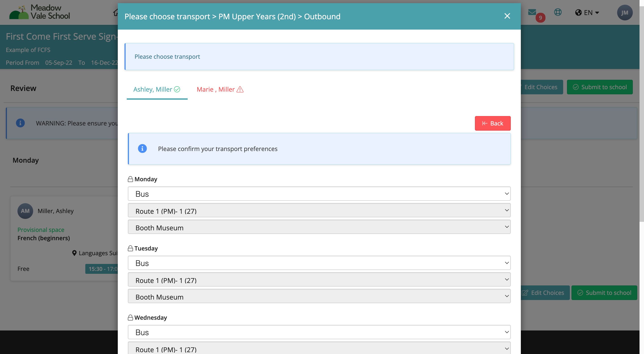Click the red notification badge showing 9

coord(540,18)
